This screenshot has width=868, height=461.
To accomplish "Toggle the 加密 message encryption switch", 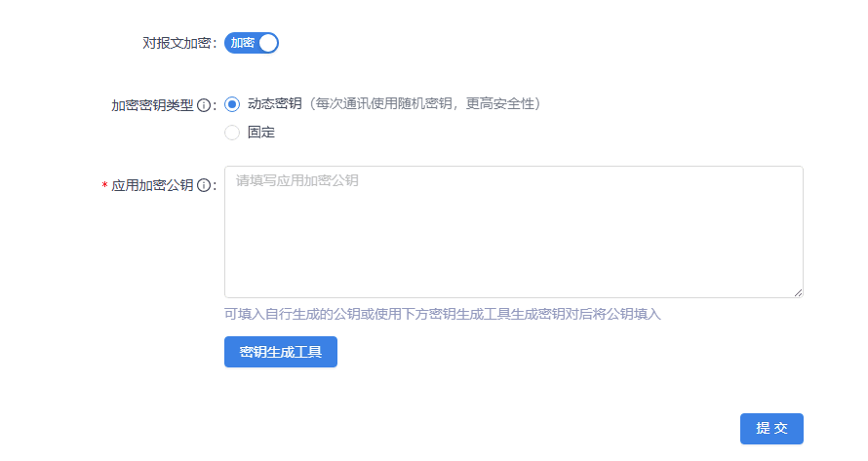I will click(x=252, y=43).
